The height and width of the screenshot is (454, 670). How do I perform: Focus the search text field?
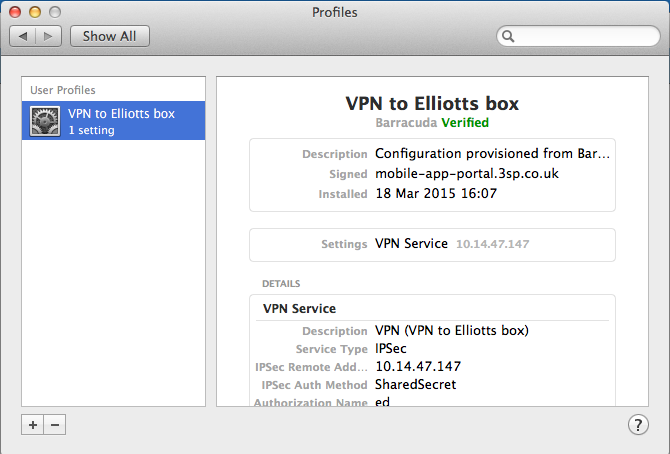[578, 36]
